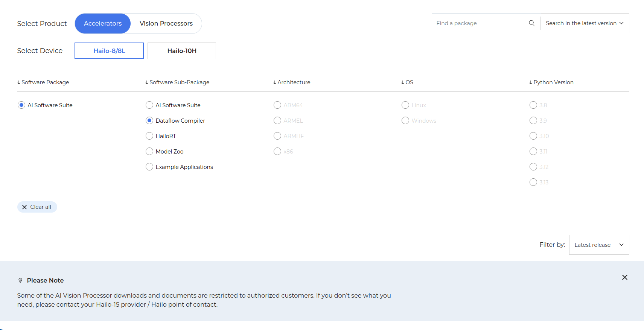
Task: Click the Architecture column sort arrow
Action: [275, 82]
